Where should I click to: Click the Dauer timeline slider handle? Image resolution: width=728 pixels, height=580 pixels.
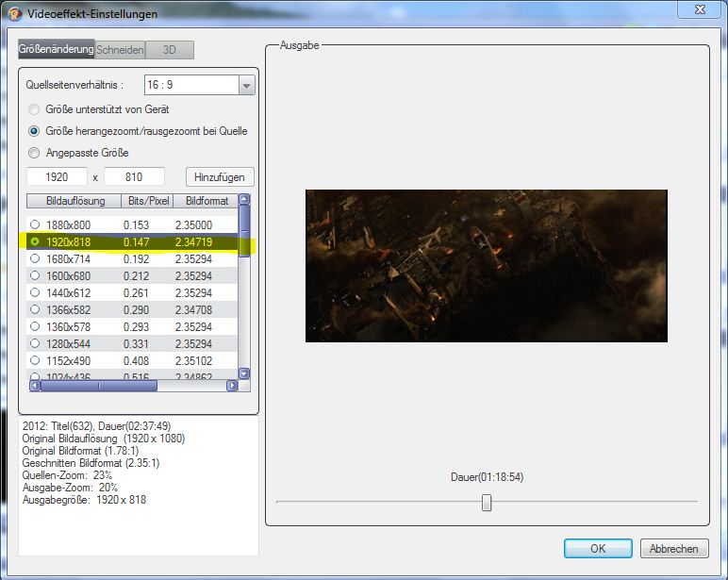pyautogui.click(x=487, y=503)
